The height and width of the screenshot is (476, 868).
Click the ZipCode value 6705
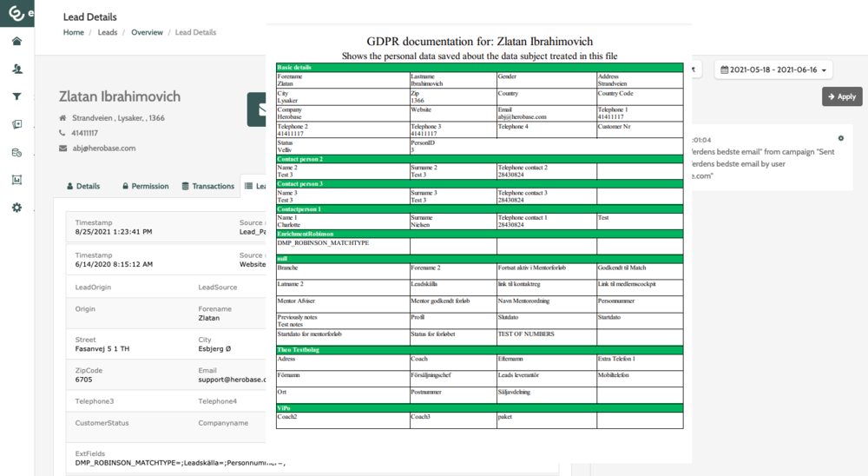pos(83,380)
